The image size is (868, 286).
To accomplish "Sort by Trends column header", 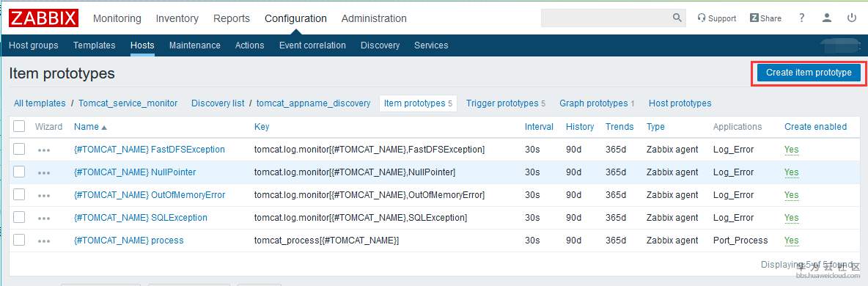I will 619,127.
